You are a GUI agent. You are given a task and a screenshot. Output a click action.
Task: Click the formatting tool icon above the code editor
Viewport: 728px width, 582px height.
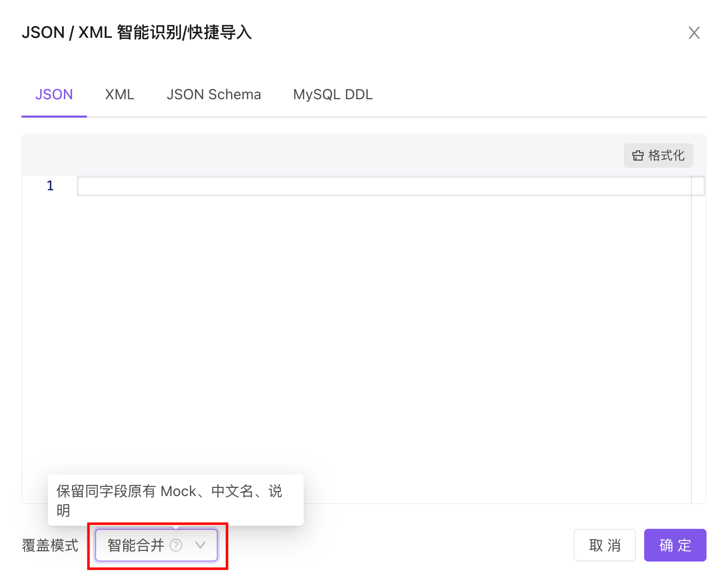[x=638, y=155]
